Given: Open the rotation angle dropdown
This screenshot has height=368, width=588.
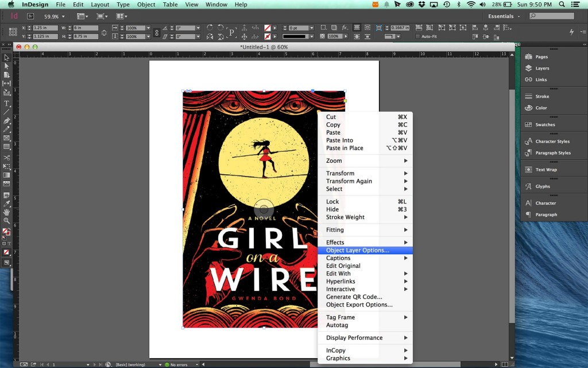Looking at the screenshot, I should click(198, 28).
